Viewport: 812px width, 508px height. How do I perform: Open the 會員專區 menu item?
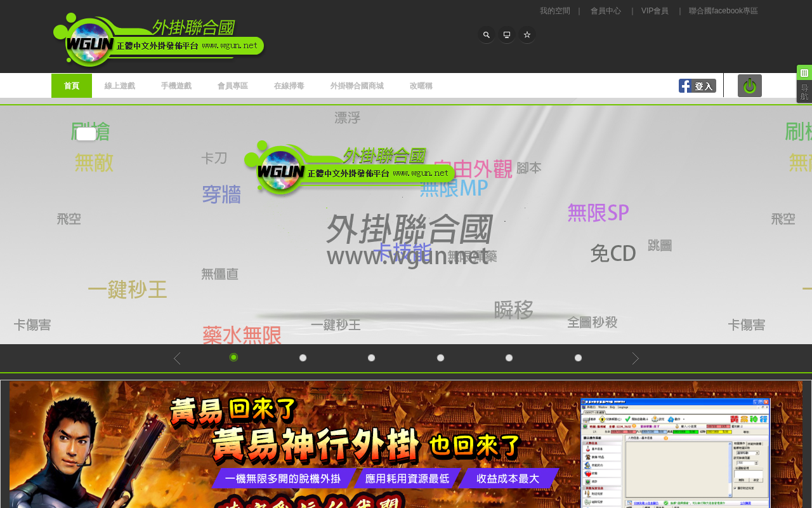click(233, 86)
